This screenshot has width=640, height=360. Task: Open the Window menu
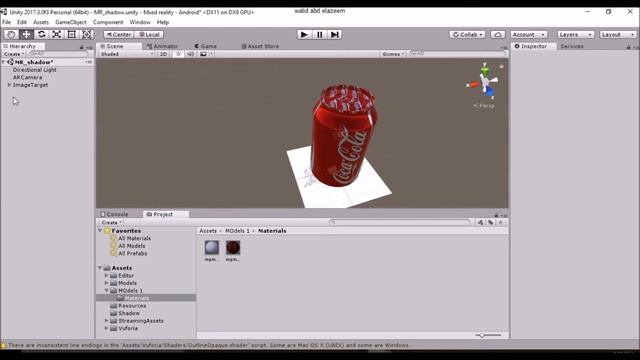coord(140,22)
